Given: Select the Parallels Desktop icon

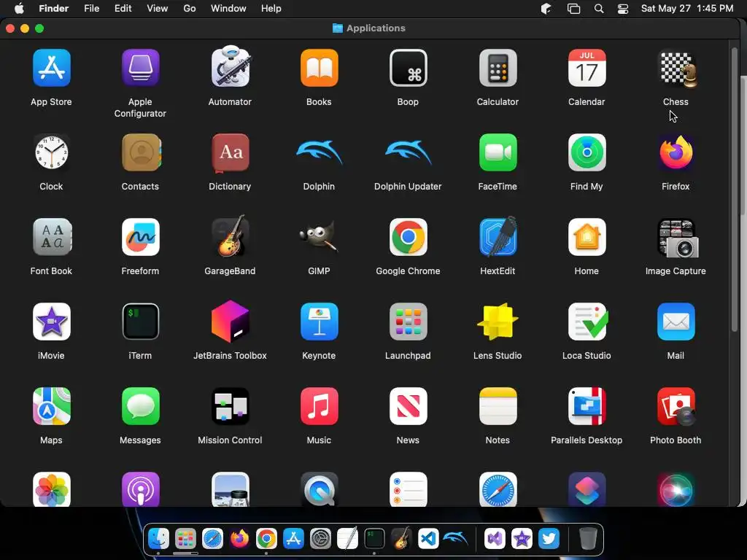Looking at the screenshot, I should coord(587,406).
